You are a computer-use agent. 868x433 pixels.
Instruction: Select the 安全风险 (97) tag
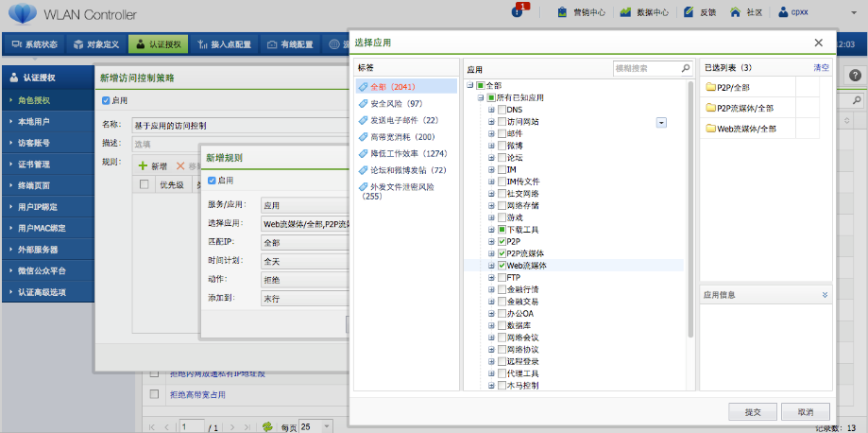396,103
